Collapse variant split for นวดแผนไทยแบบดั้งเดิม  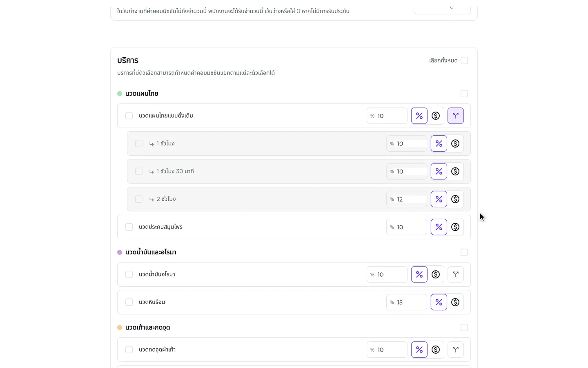(x=456, y=116)
